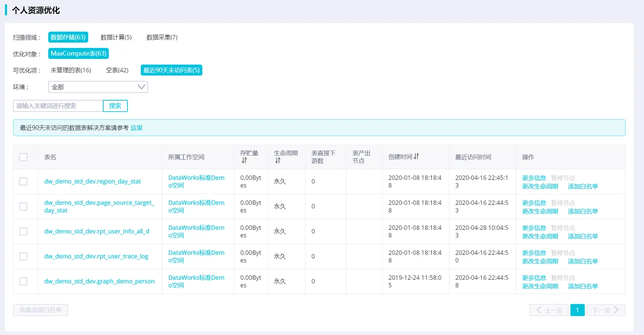Click 更多信息 for page_source_target_day_stat row

[534, 202]
